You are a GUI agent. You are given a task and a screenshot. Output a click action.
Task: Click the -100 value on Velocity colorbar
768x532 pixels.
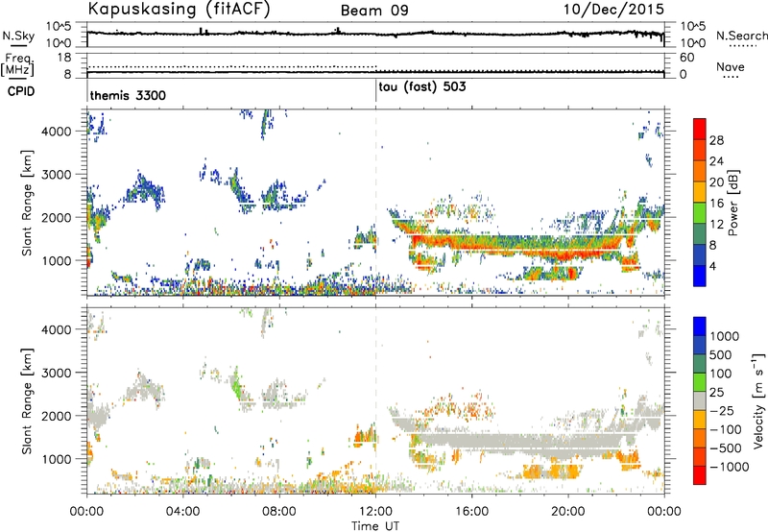726,429
